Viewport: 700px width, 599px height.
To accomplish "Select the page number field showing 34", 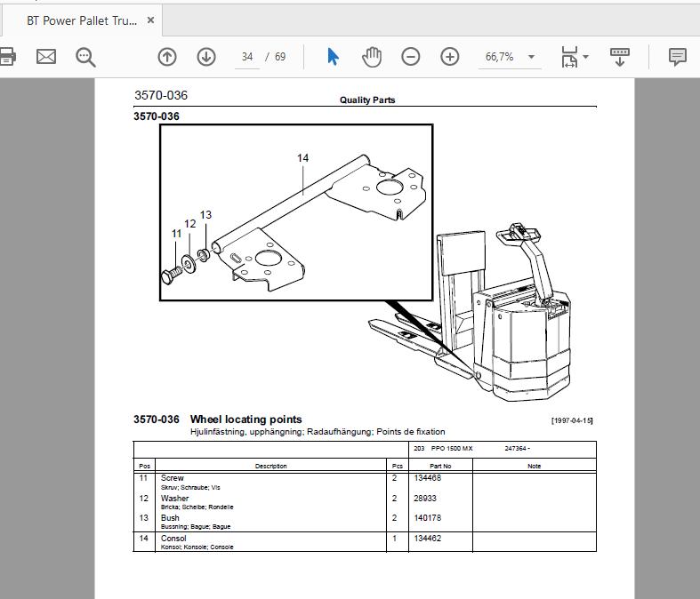I will click(x=247, y=57).
